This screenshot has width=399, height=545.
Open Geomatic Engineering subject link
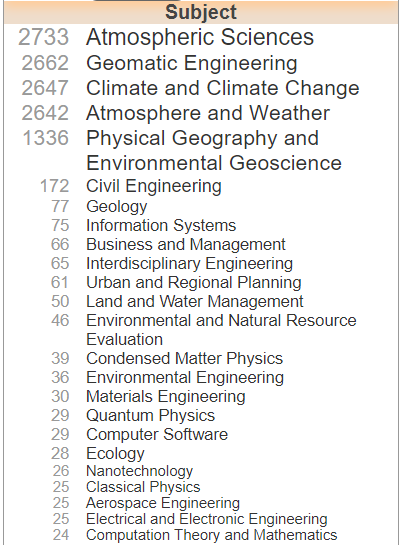coord(192,63)
